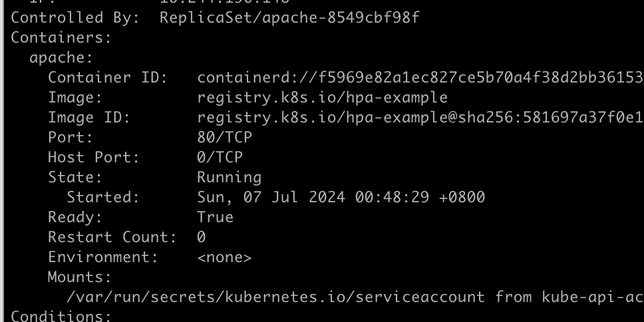Click the kube-api-ac mount source text

[593, 297]
